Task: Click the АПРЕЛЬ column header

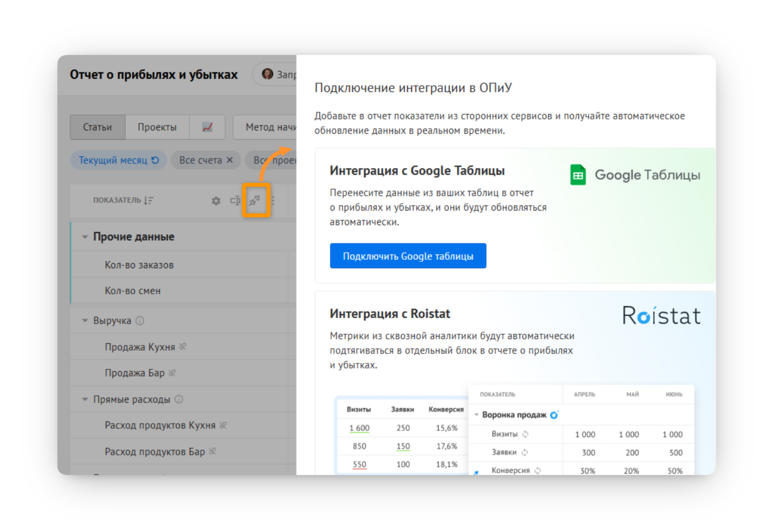Action: pyautogui.click(x=585, y=394)
